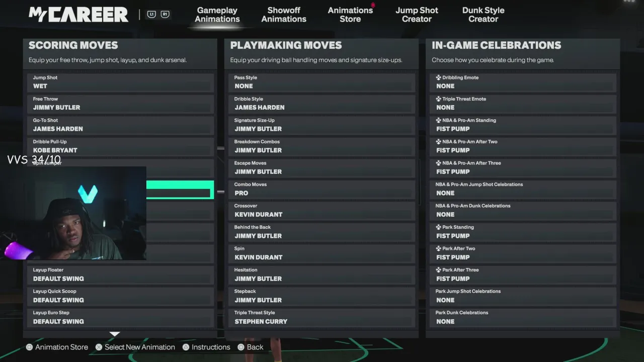The image size is (644, 362).
Task: Click the d-pad icon beside Dribbling Emote
Action: tap(438, 77)
